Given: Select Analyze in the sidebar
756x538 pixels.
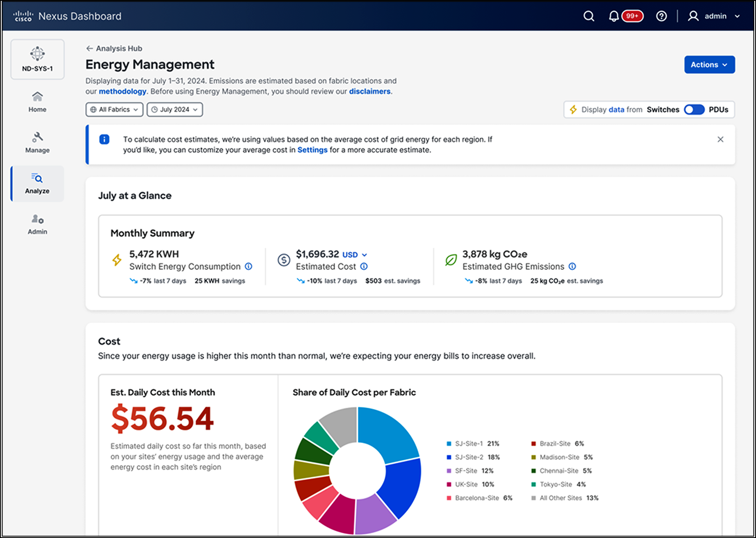Looking at the screenshot, I should pyautogui.click(x=37, y=184).
